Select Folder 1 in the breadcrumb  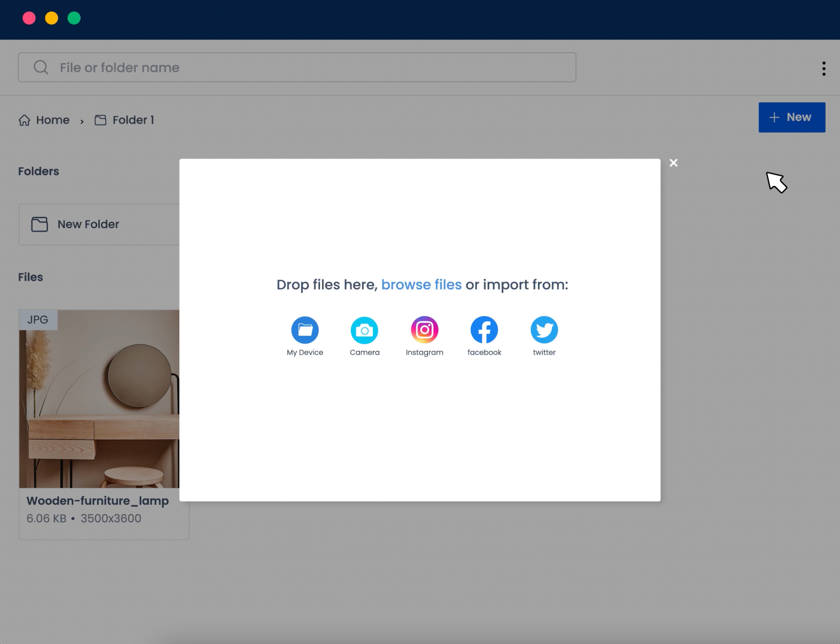[x=133, y=120]
